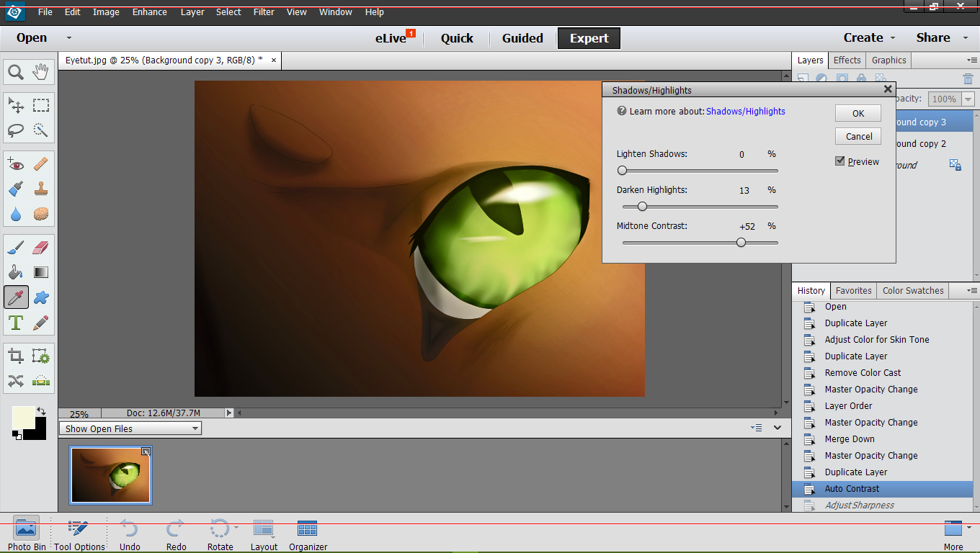Open the History panel flyout menu
The width and height of the screenshot is (980, 553).
pyautogui.click(x=972, y=291)
